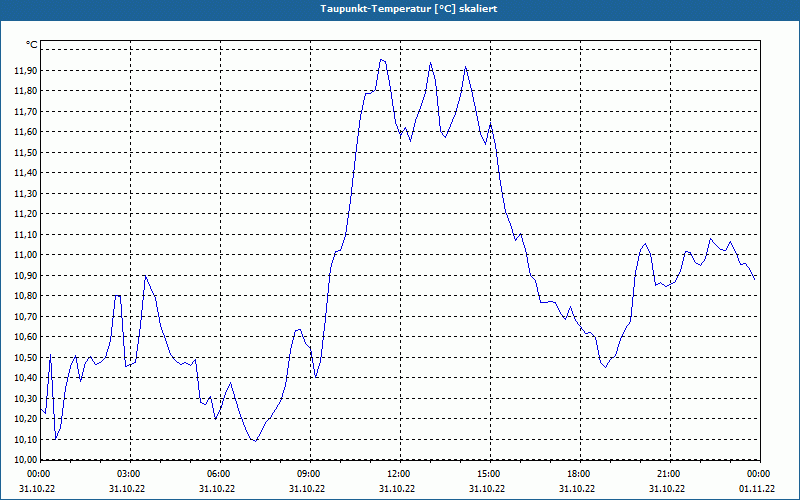Click the '06:00' x-axis time
800x500 pixels.
coord(219,474)
